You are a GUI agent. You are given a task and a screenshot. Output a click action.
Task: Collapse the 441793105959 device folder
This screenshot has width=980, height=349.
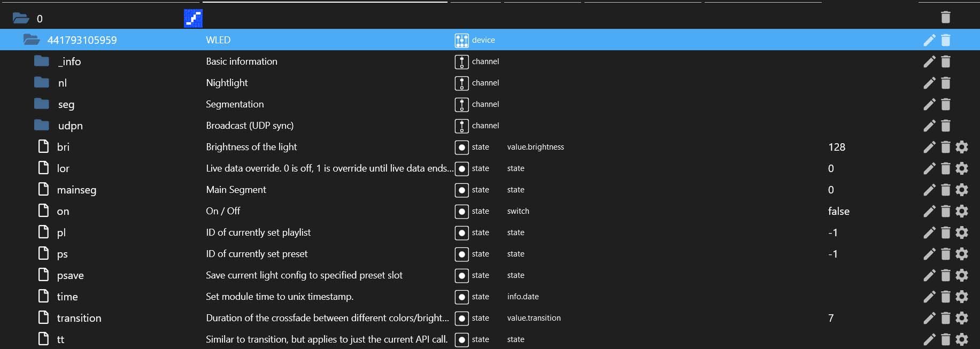[x=32, y=40]
